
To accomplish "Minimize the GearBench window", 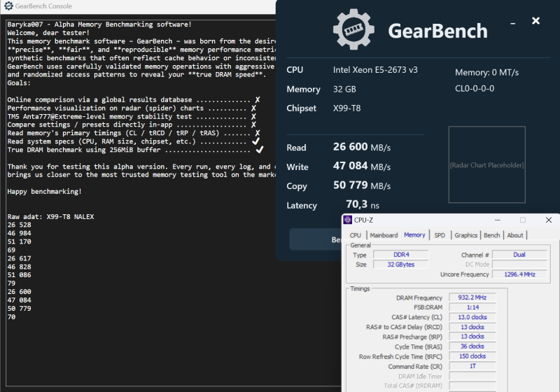I will (513, 23).
